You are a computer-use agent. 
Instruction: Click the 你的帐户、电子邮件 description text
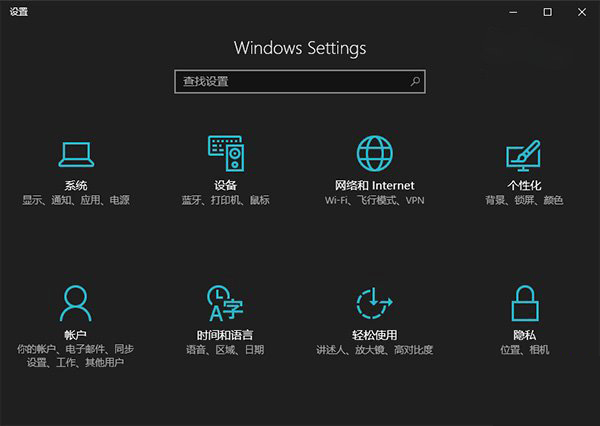pos(76,356)
